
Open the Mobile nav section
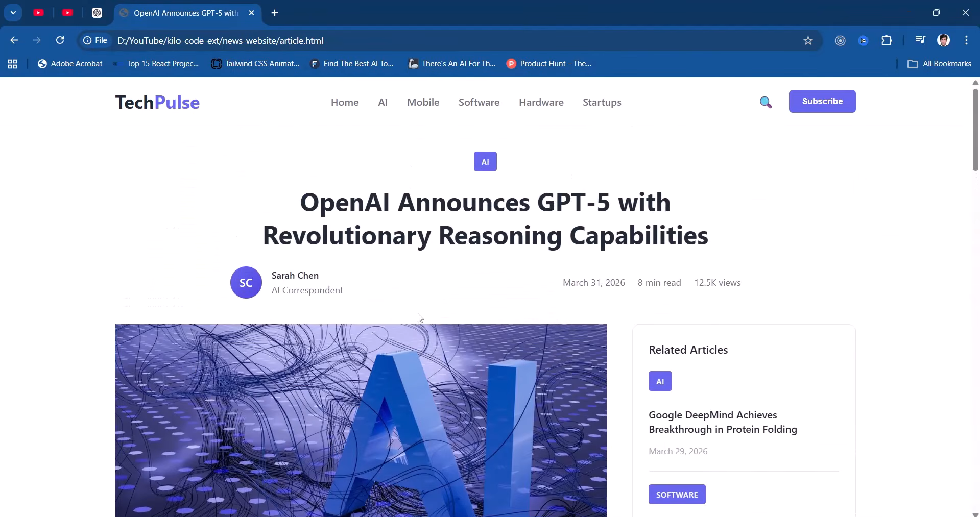pyautogui.click(x=423, y=102)
